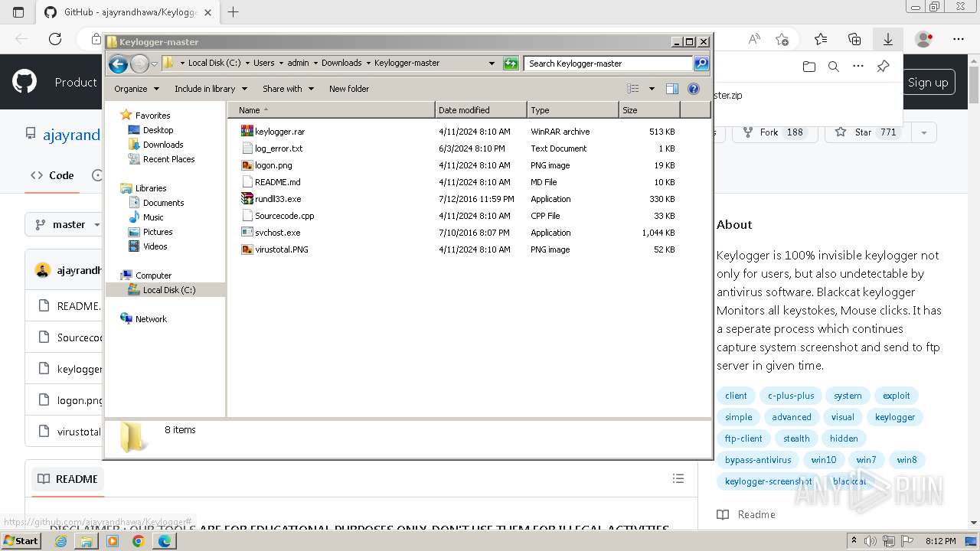This screenshot has height=551, width=980.
Task: Click the GitHub logo
Action: 24,82
